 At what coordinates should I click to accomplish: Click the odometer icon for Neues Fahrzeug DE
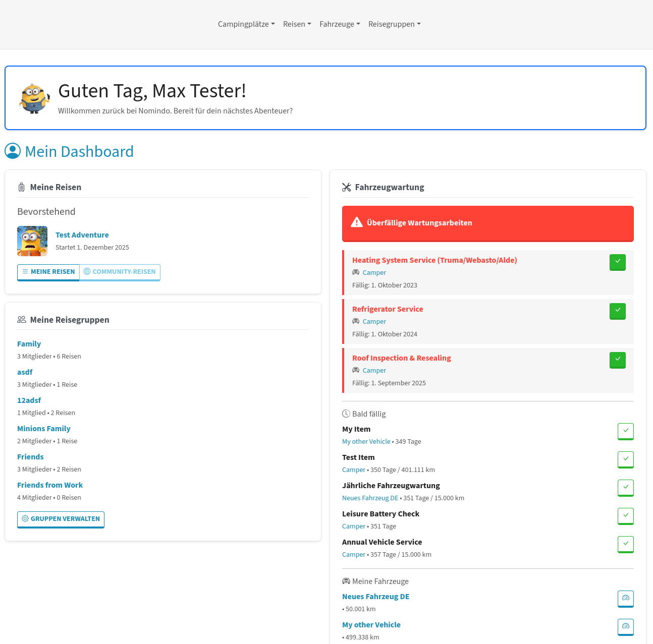625,598
